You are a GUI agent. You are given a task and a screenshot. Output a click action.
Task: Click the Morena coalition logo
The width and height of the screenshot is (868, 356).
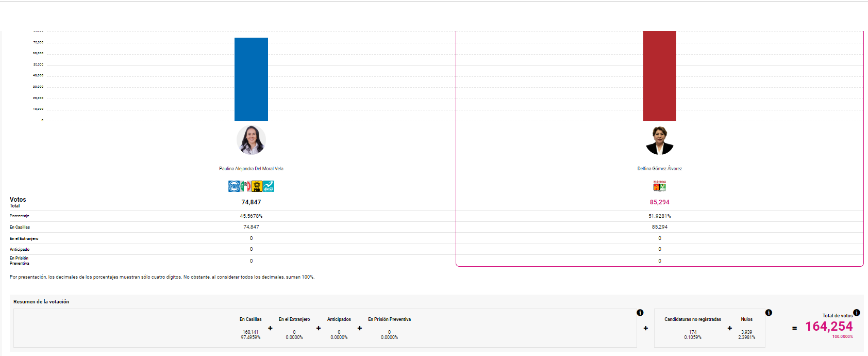click(659, 186)
